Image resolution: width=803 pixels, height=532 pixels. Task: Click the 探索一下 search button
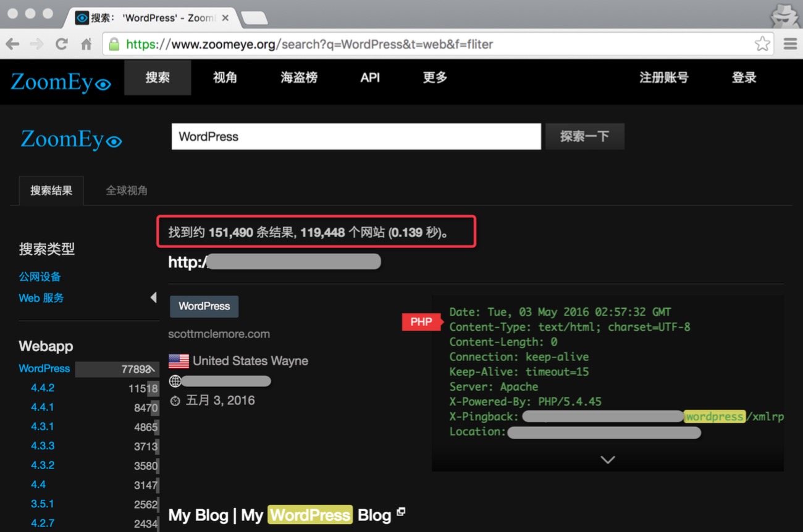584,136
